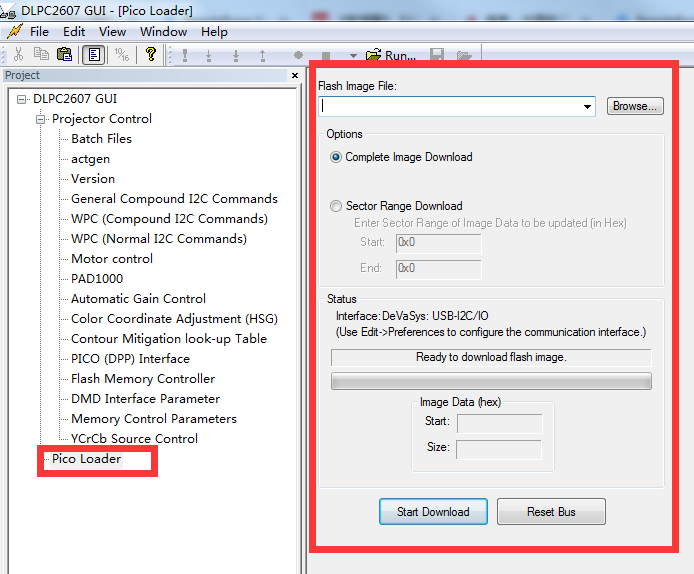Image resolution: width=694 pixels, height=574 pixels.
Task: Click the sector range End 0x0 field
Action: point(439,269)
